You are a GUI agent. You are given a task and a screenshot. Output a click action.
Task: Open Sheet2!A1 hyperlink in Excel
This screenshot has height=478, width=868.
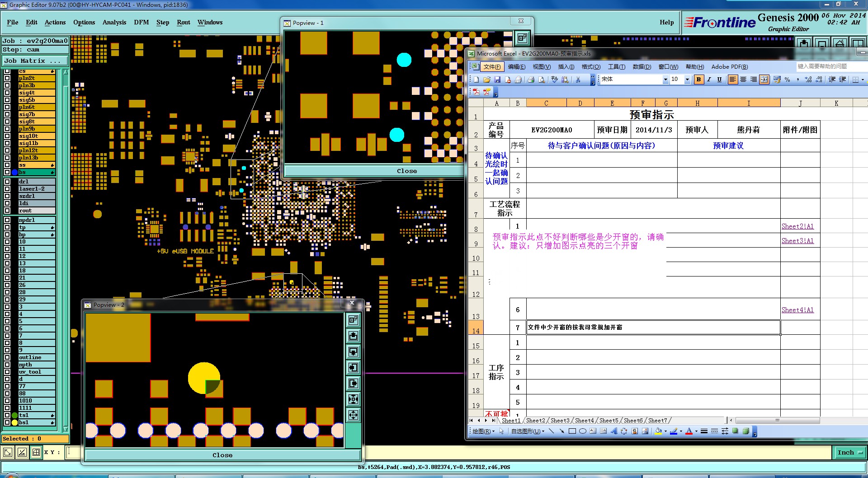tap(797, 226)
